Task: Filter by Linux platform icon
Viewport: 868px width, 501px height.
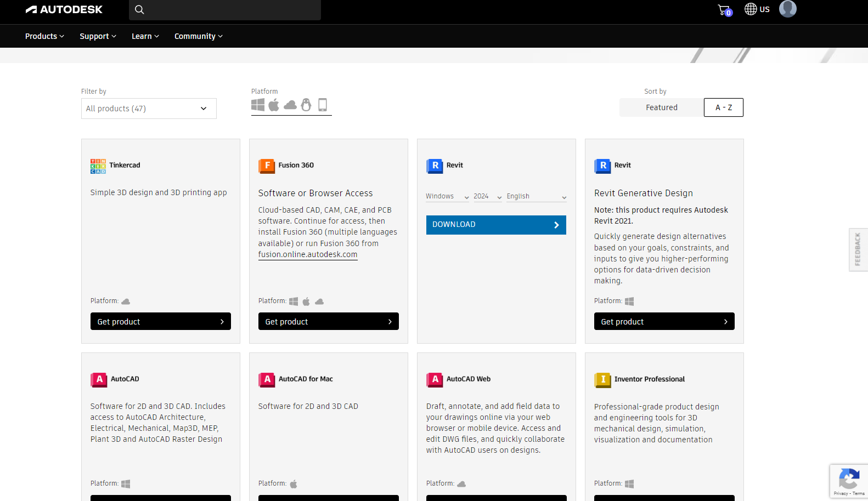Action: [x=306, y=105]
